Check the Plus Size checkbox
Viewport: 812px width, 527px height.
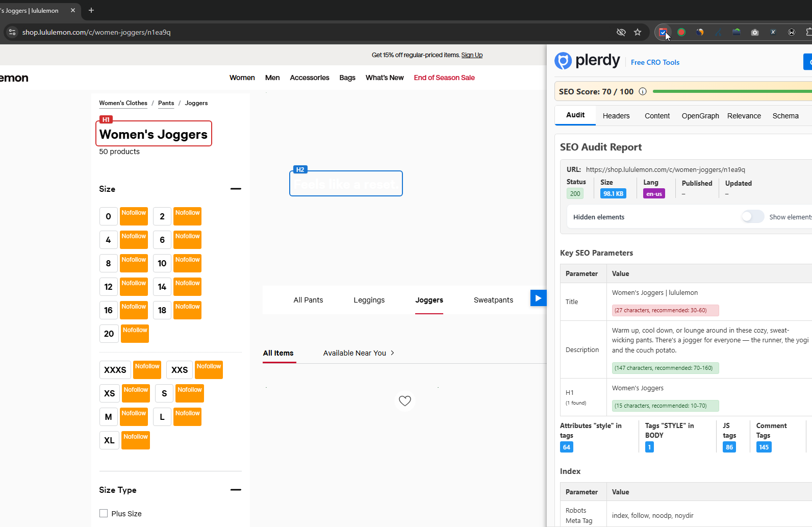coord(104,513)
